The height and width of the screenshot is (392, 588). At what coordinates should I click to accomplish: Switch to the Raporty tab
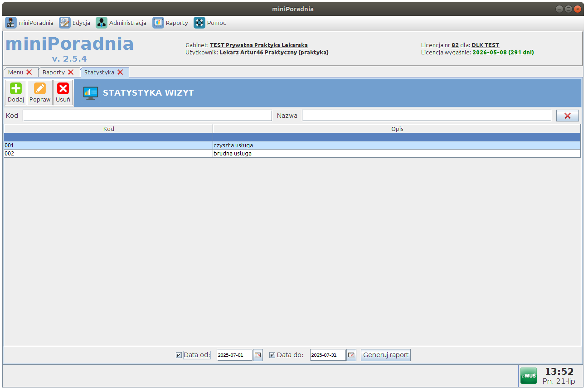pos(53,72)
